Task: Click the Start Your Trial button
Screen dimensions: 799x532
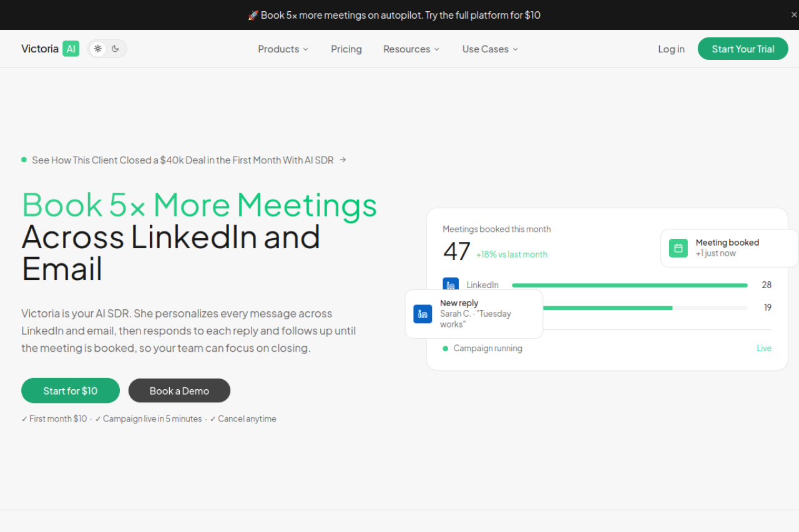Action: tap(743, 49)
